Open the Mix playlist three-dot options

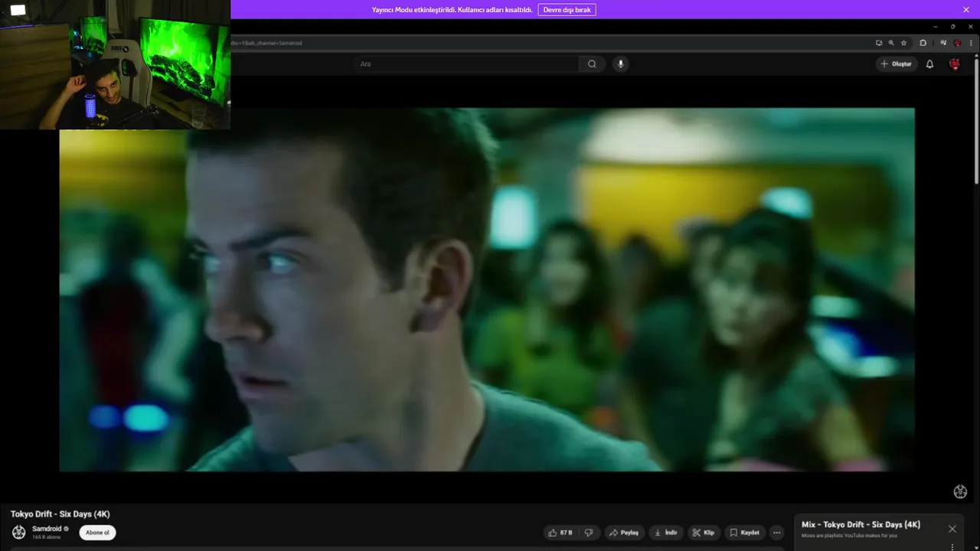coord(952,546)
